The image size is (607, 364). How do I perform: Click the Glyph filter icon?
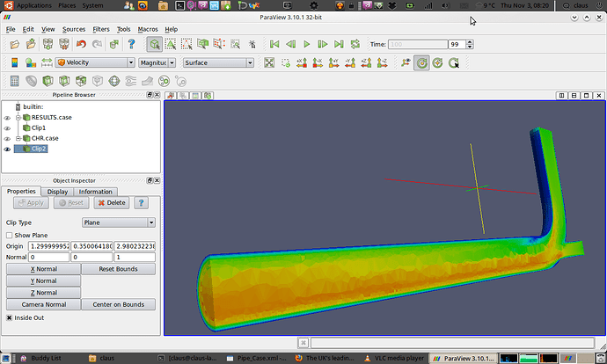click(x=114, y=81)
